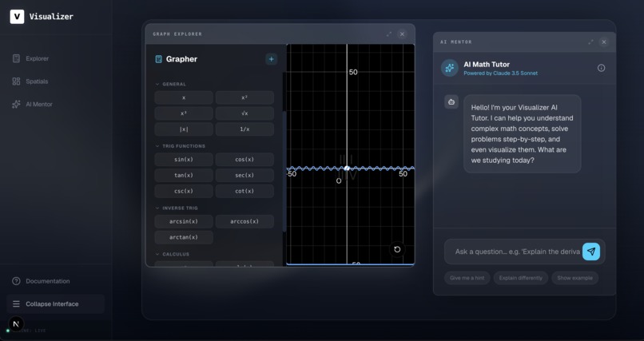Insert the √x function

(244, 113)
